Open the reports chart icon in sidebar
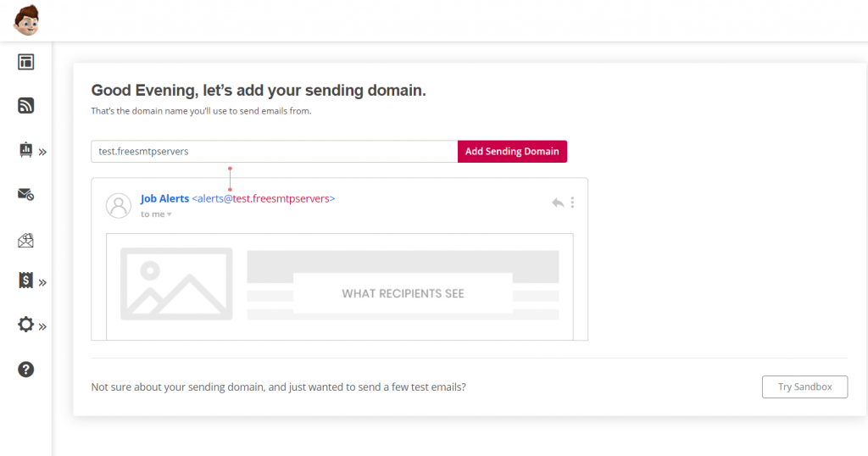The image size is (868, 456). (25, 149)
